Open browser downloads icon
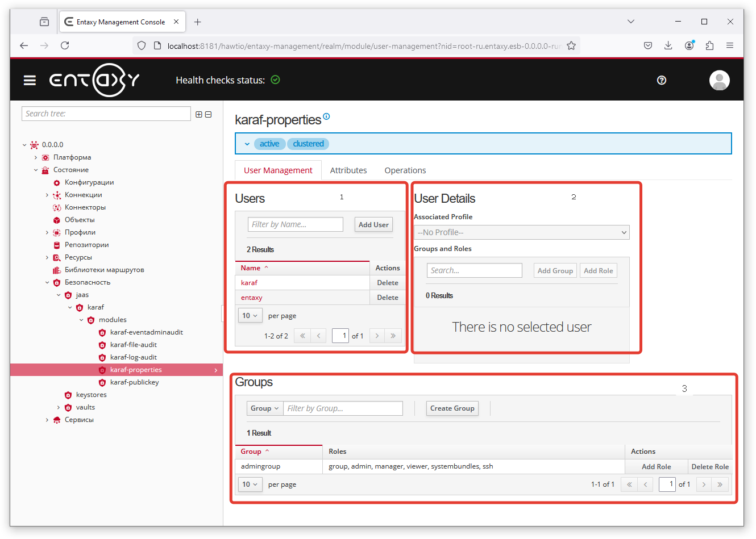 [x=668, y=45]
